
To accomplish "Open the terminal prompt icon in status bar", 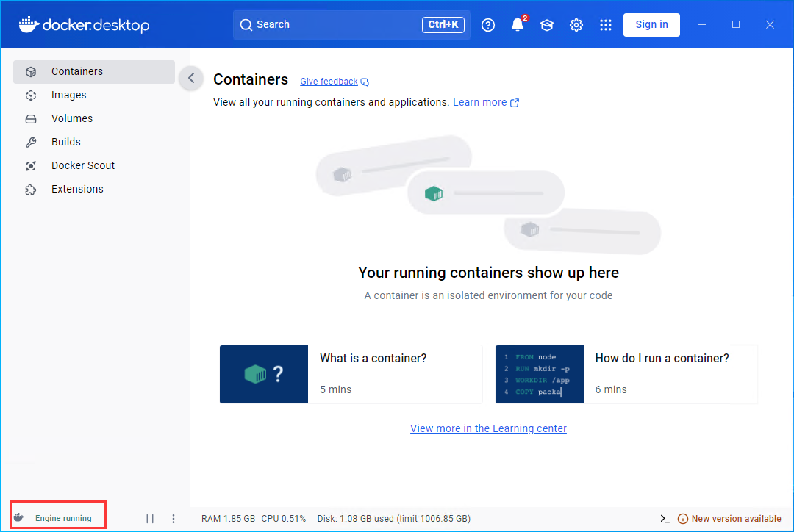I will coord(665,518).
